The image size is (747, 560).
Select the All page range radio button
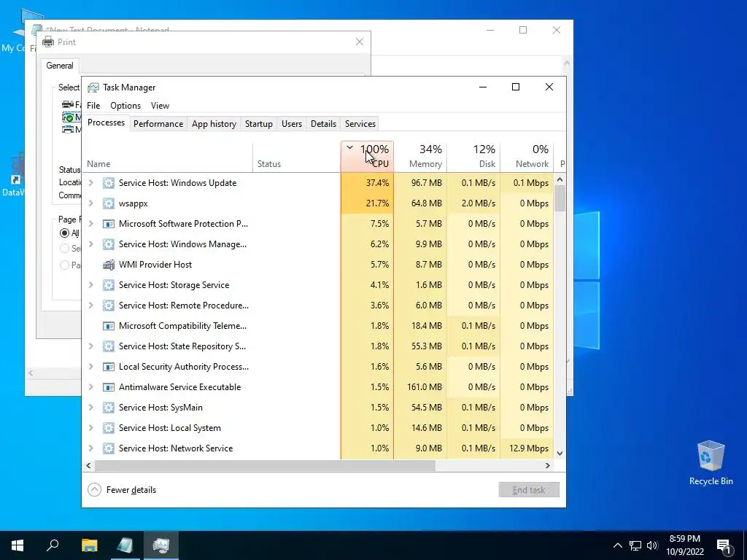(x=64, y=233)
